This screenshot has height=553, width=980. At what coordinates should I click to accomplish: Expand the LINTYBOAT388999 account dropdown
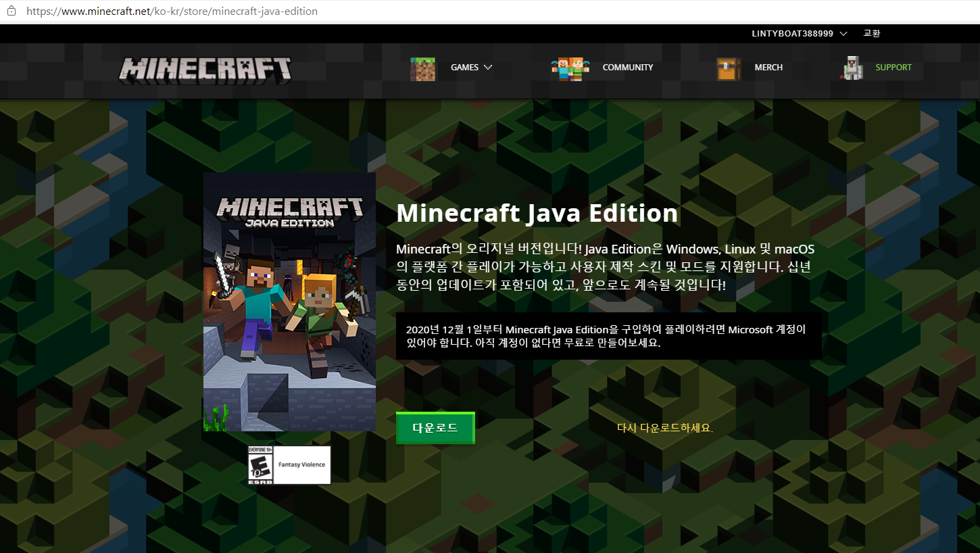coord(800,34)
